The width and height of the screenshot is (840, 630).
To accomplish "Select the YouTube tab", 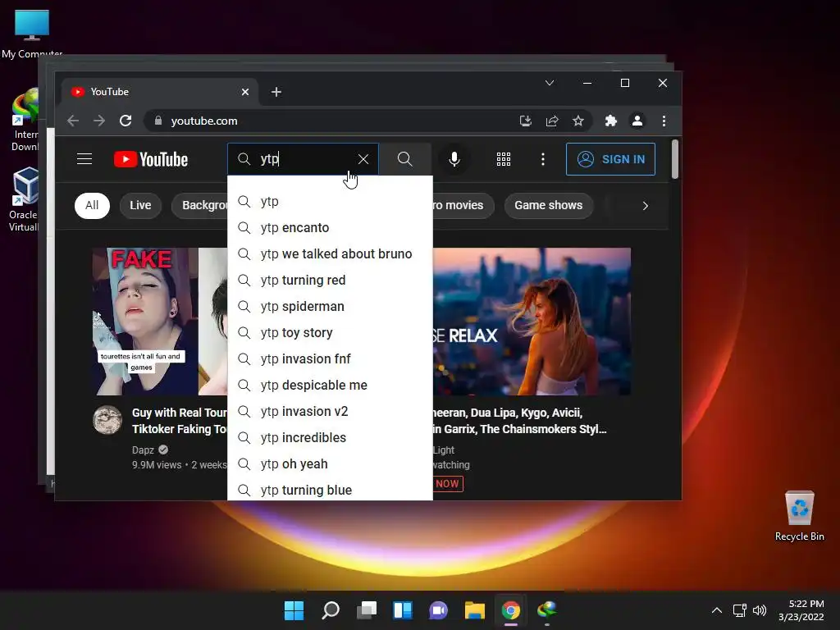I will pos(160,92).
